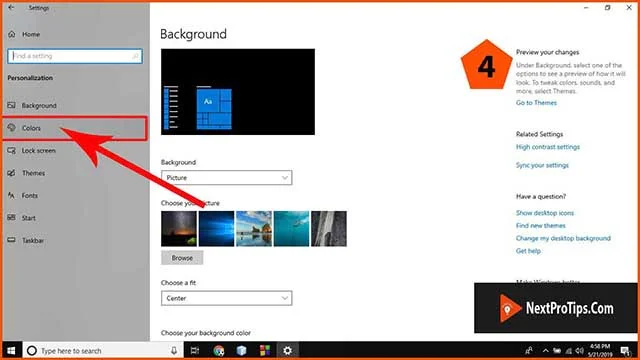Click the Background picture icon in sidebar
The height and width of the screenshot is (360, 640).
click(11, 105)
